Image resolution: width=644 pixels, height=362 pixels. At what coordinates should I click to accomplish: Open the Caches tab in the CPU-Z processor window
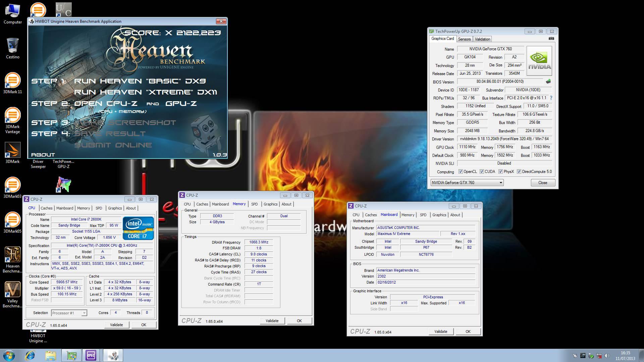coord(47,208)
